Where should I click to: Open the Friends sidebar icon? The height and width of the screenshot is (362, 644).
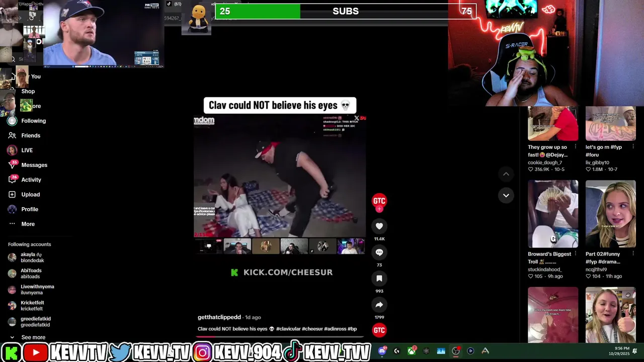[x=12, y=135]
